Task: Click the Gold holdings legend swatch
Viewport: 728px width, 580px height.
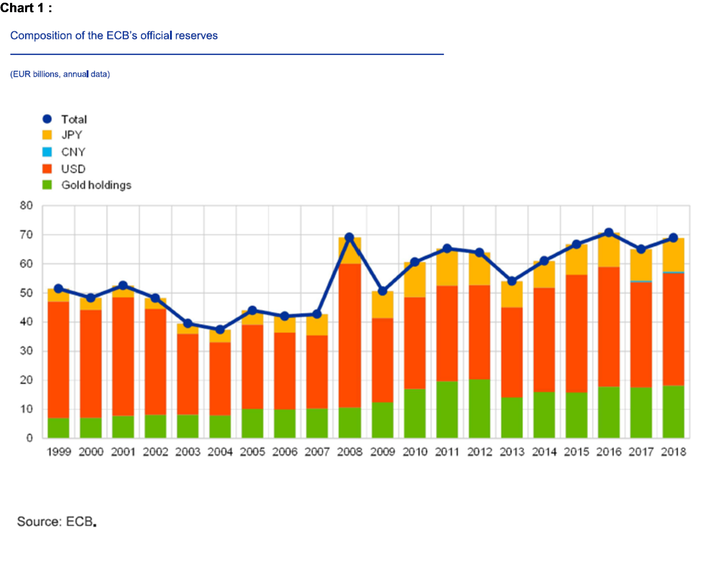Action: pyautogui.click(x=47, y=185)
